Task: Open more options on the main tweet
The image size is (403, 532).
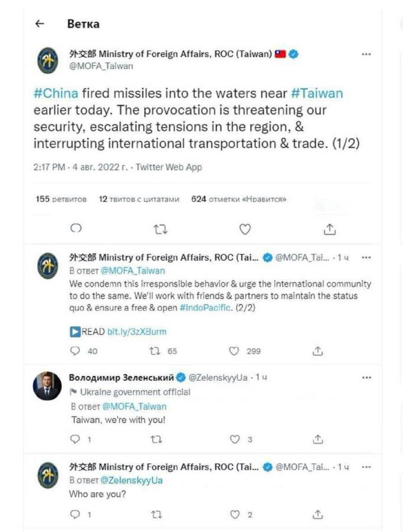Action: pos(366,54)
